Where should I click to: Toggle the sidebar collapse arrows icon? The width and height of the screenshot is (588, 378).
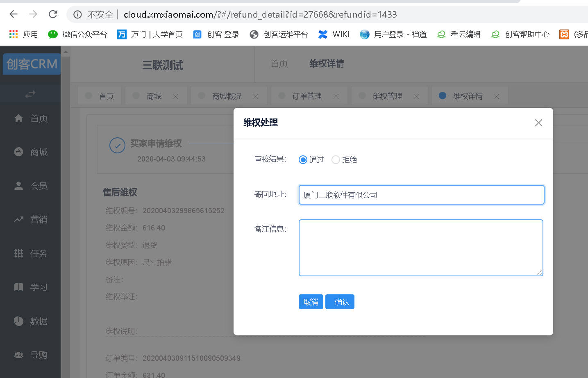point(30,94)
